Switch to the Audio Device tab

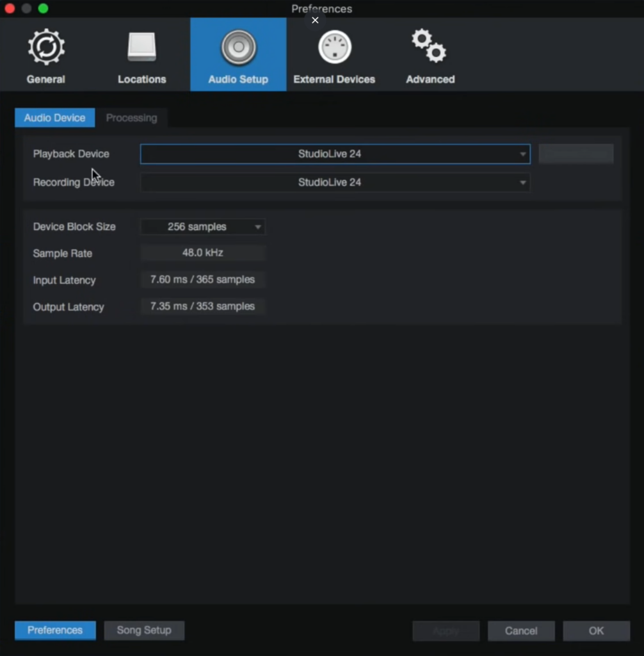click(55, 118)
